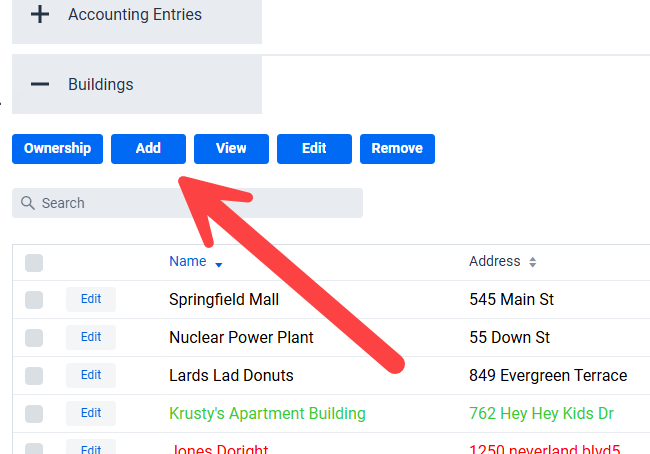Click the Address column sort arrows icon
Screen dimensions: 650x454
click(533, 262)
